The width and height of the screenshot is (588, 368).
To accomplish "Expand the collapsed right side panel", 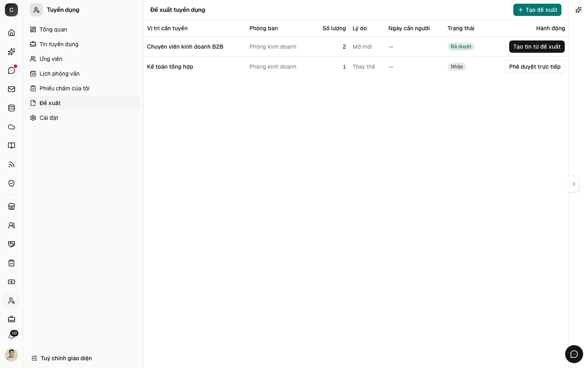I will pos(574,184).
